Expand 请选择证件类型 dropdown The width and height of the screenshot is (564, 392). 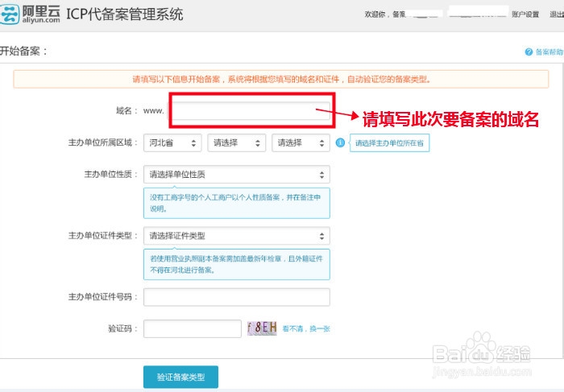[x=237, y=236]
